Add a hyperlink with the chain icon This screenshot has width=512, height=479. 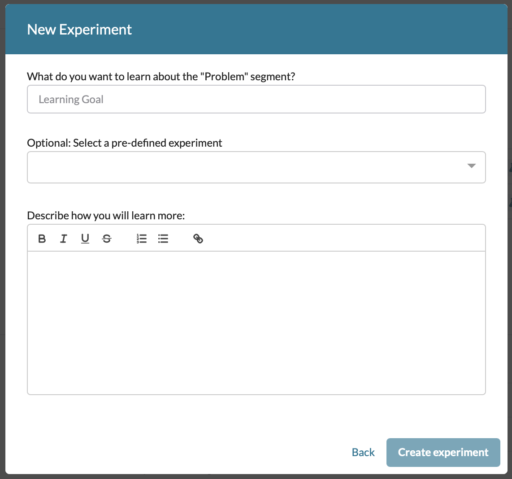click(198, 239)
